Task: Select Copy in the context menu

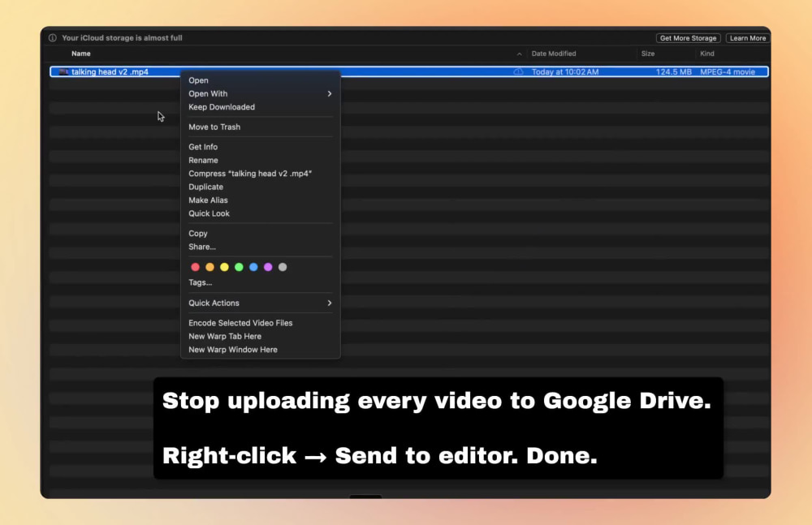Action: [260, 234]
